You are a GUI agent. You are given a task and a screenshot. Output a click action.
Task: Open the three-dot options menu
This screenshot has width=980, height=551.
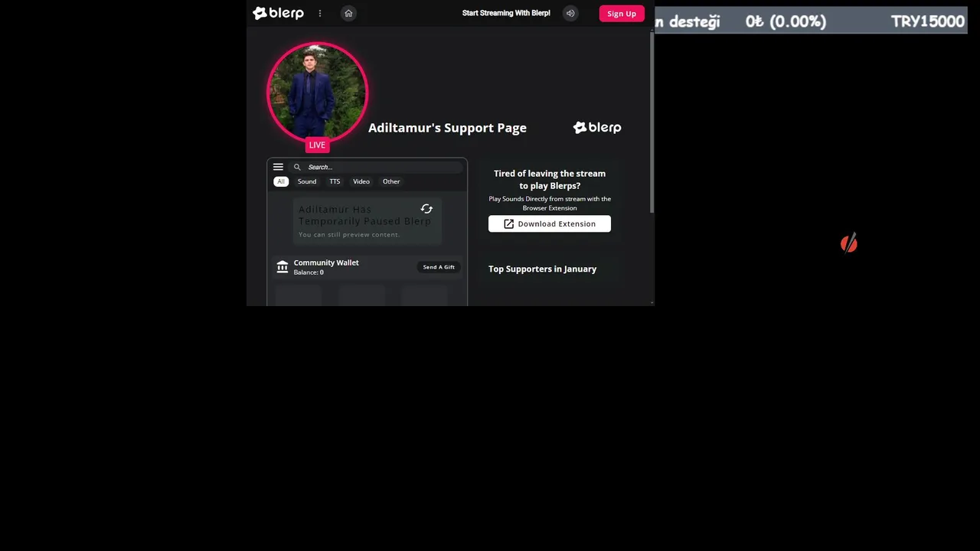(320, 13)
